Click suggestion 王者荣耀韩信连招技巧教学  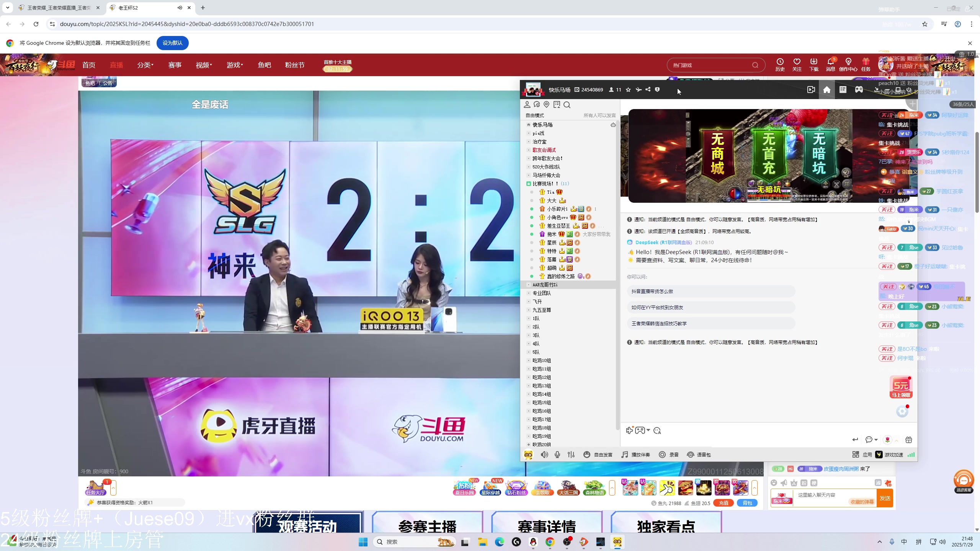click(x=711, y=323)
